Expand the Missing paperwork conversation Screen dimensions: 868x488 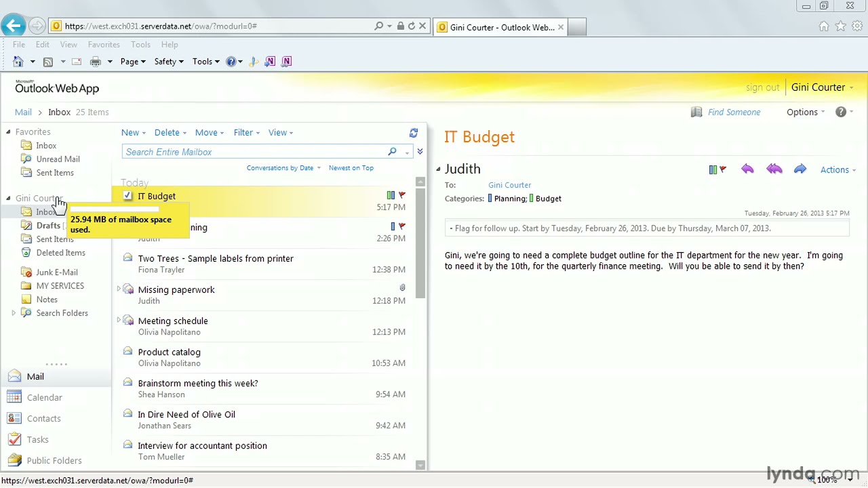[x=119, y=289]
